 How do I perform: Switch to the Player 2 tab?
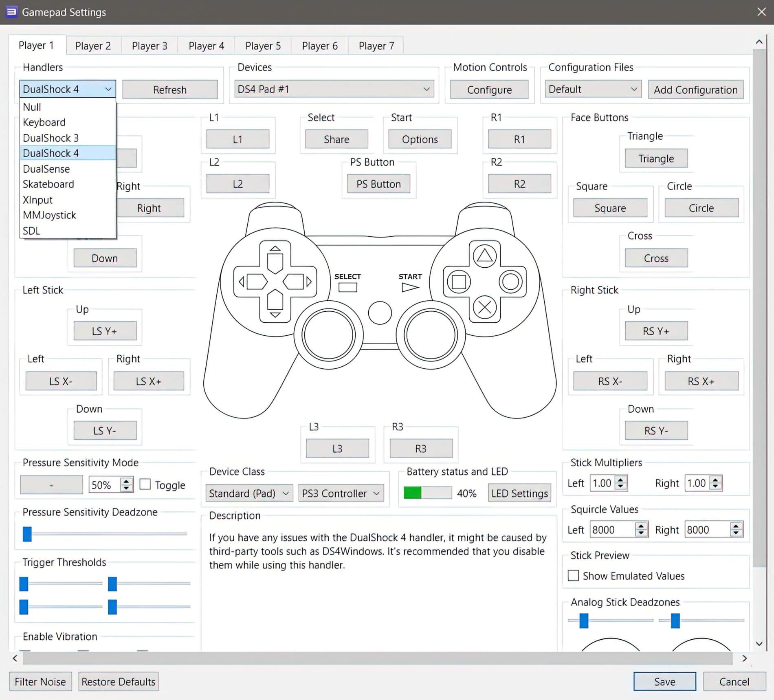click(93, 46)
